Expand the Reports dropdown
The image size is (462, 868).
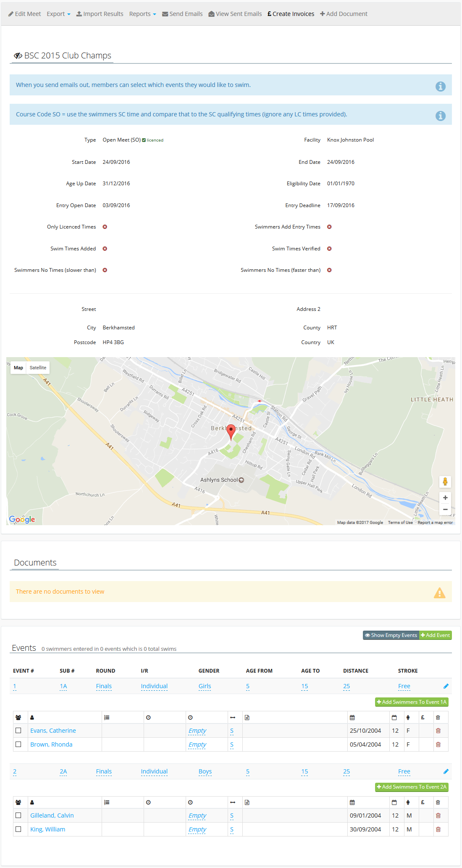(142, 14)
